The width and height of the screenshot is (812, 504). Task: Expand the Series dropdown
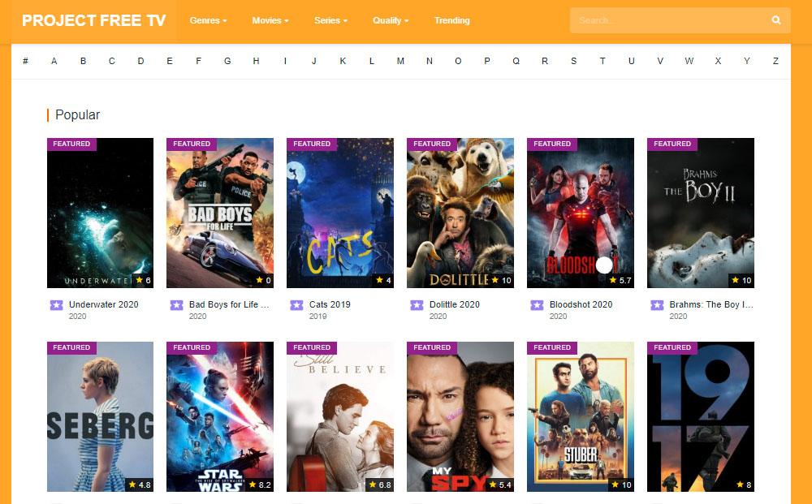click(x=330, y=20)
